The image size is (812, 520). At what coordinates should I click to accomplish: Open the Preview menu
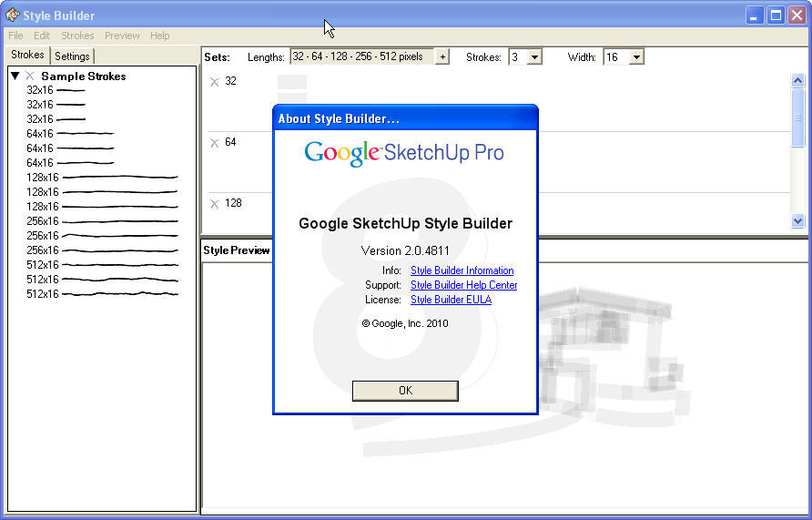tap(122, 36)
